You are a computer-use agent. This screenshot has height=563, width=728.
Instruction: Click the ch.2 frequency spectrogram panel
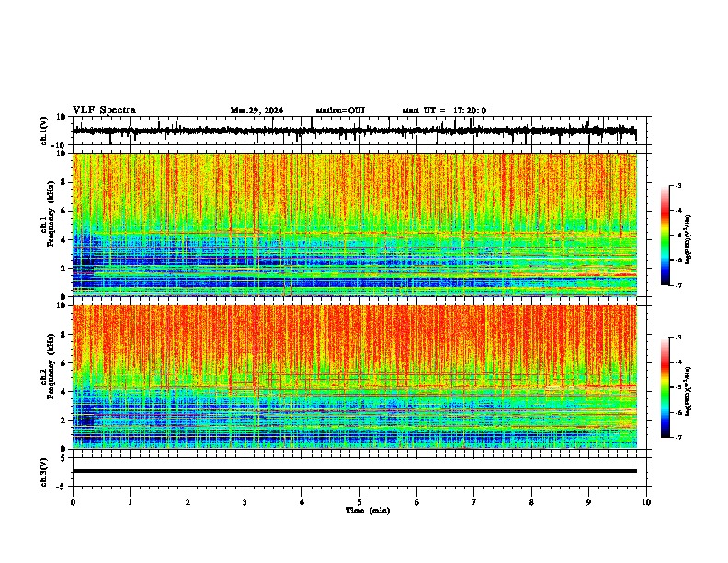pyautogui.click(x=355, y=377)
